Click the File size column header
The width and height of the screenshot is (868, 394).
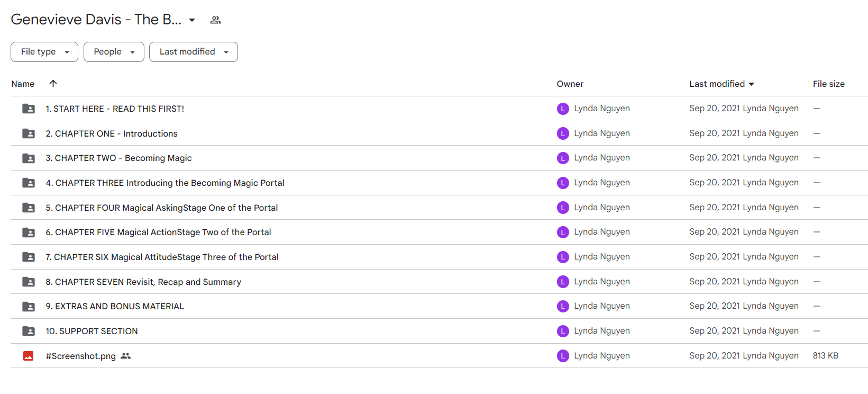coord(828,84)
